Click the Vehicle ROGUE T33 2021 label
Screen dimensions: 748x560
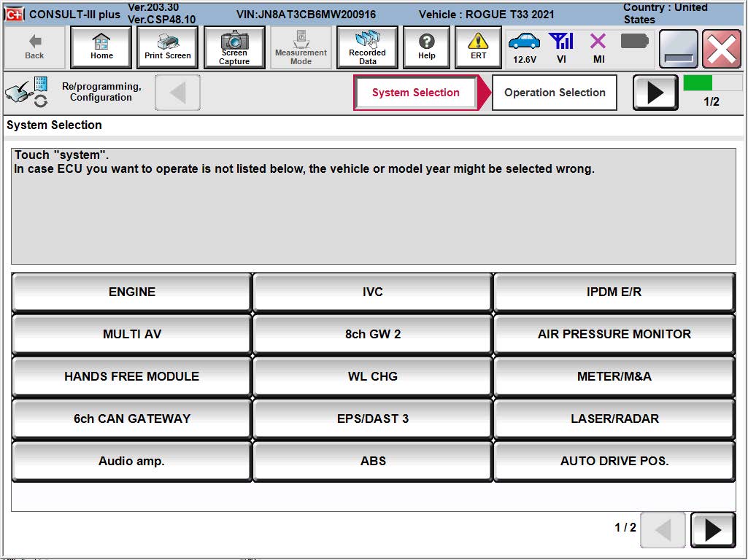point(486,15)
